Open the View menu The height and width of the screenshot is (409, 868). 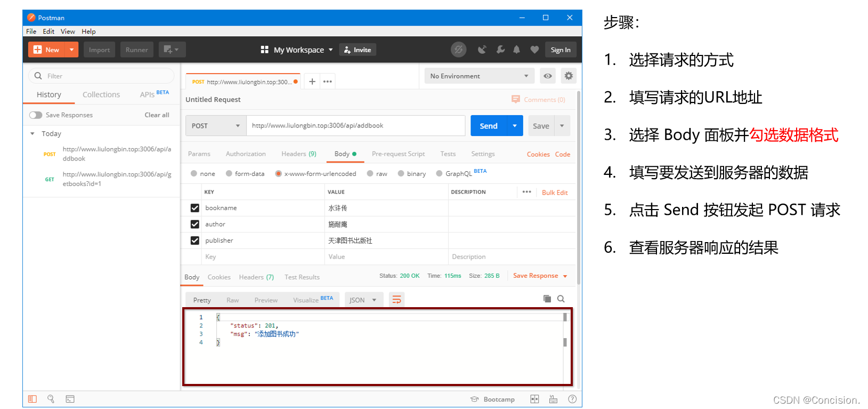coord(68,31)
